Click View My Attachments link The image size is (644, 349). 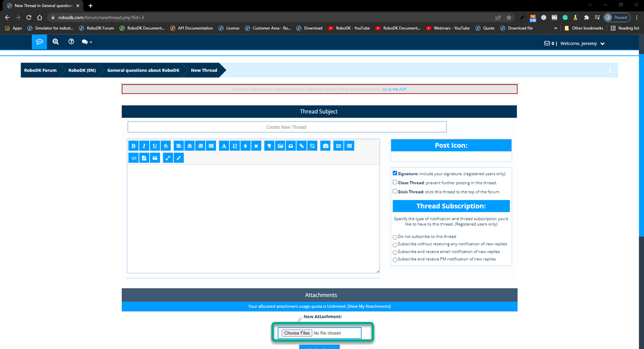click(369, 306)
